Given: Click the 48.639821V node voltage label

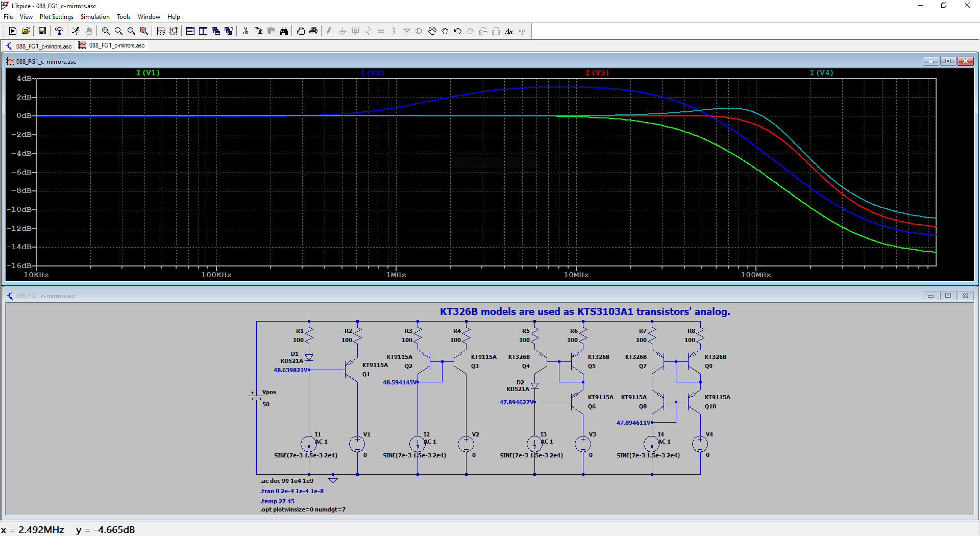Looking at the screenshot, I should [x=290, y=370].
